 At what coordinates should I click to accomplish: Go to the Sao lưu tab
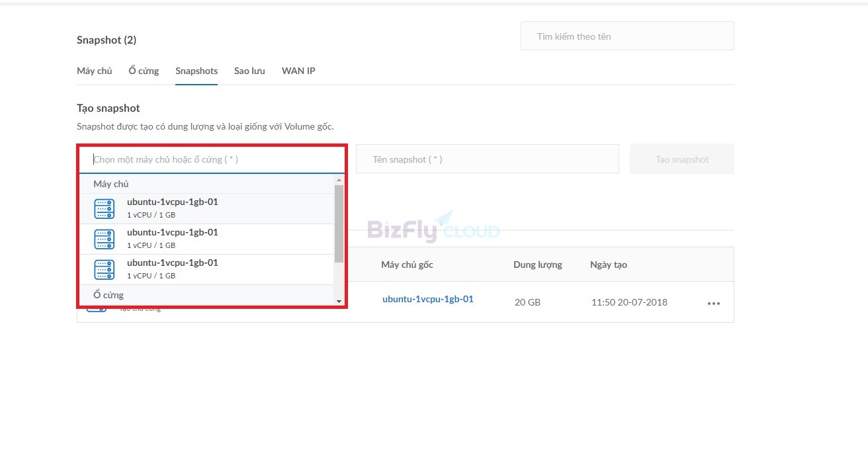[x=249, y=71]
